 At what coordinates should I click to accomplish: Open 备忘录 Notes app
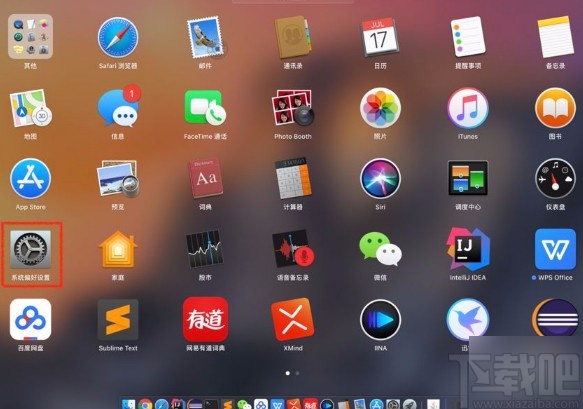pos(555,37)
